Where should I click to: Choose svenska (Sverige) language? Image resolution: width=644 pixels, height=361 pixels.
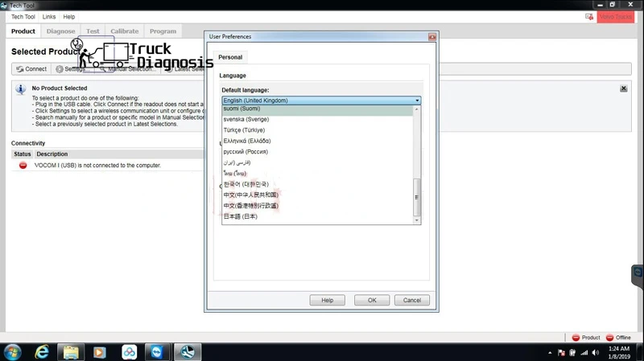click(317, 119)
